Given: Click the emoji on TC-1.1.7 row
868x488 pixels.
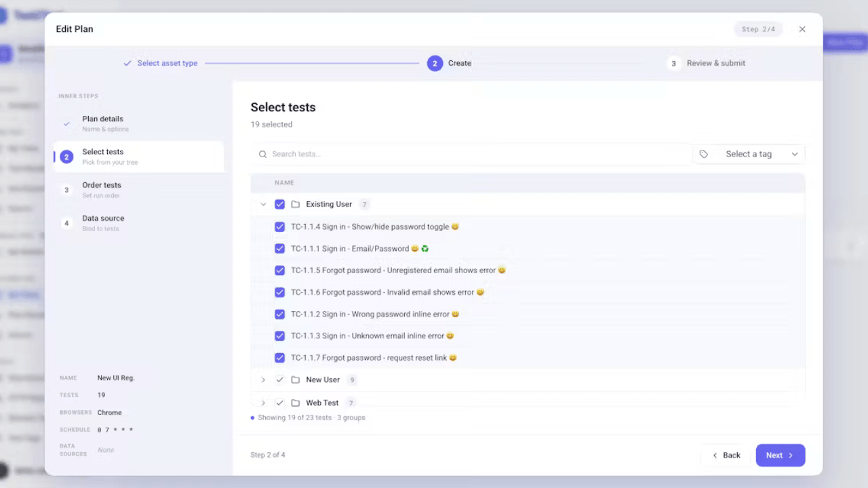Looking at the screenshot, I should pyautogui.click(x=453, y=357).
